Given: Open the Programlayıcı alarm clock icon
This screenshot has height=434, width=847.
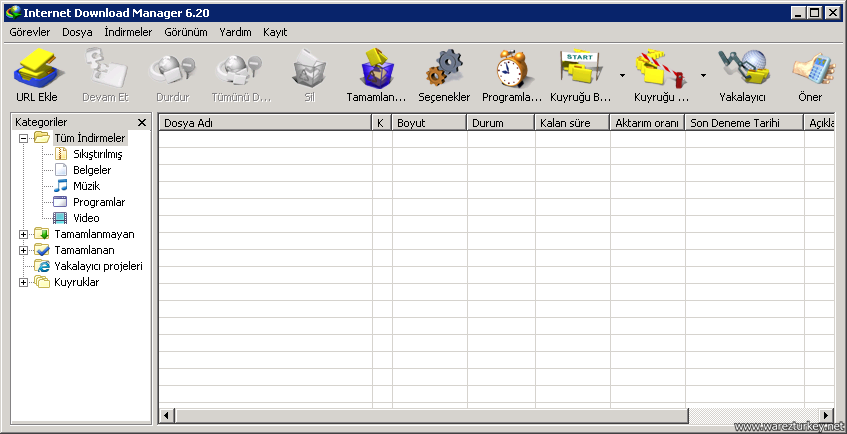Looking at the screenshot, I should pyautogui.click(x=512, y=69).
